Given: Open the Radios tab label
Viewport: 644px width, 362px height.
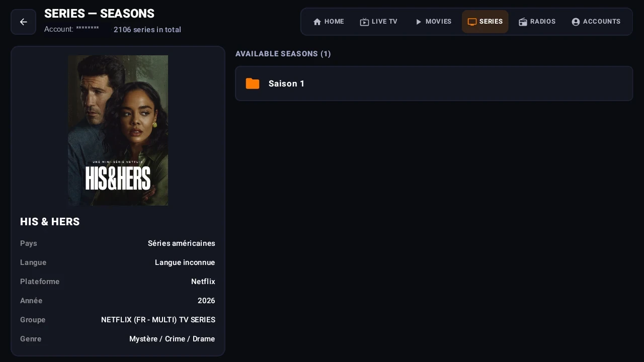Looking at the screenshot, I should point(543,22).
